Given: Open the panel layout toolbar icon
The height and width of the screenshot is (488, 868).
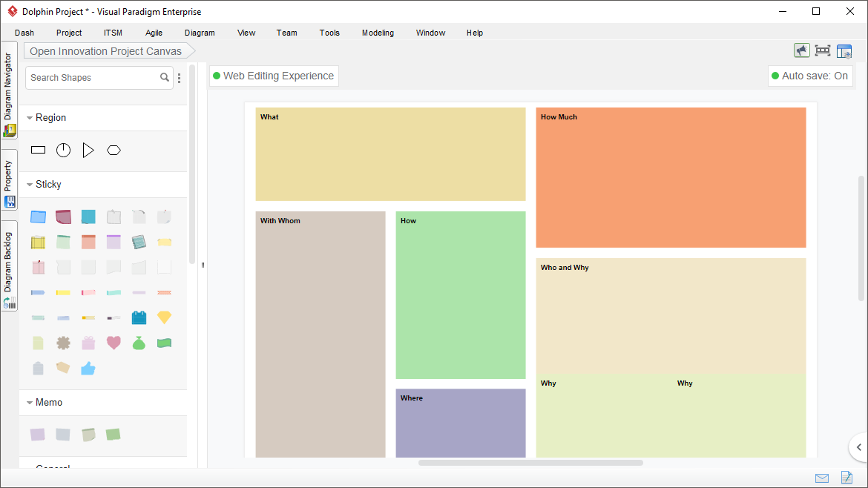Looking at the screenshot, I should click(844, 51).
